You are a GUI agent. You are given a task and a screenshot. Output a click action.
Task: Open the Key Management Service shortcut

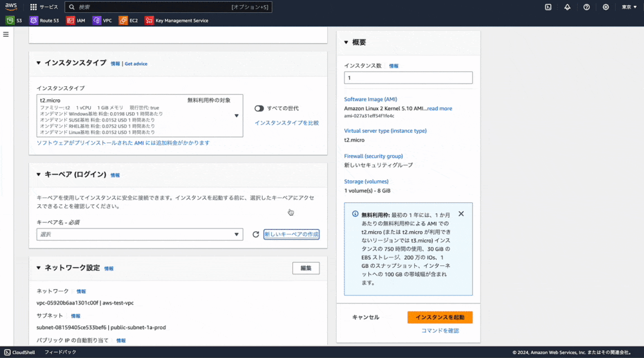click(176, 21)
